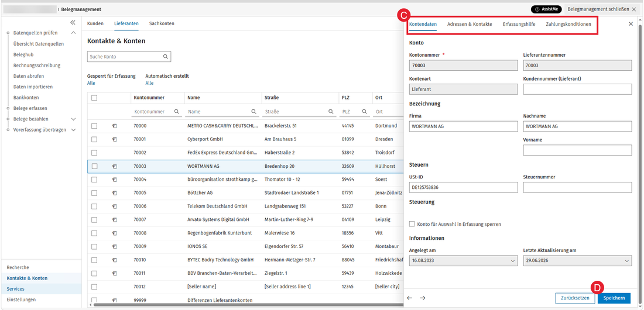Open document icon for account 70011
644x310 pixels.
click(115, 274)
